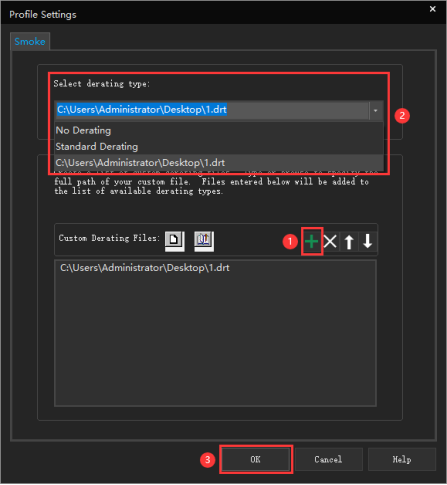This screenshot has width=447, height=485.
Task: Edit the custom derating file
Action: tap(204, 241)
